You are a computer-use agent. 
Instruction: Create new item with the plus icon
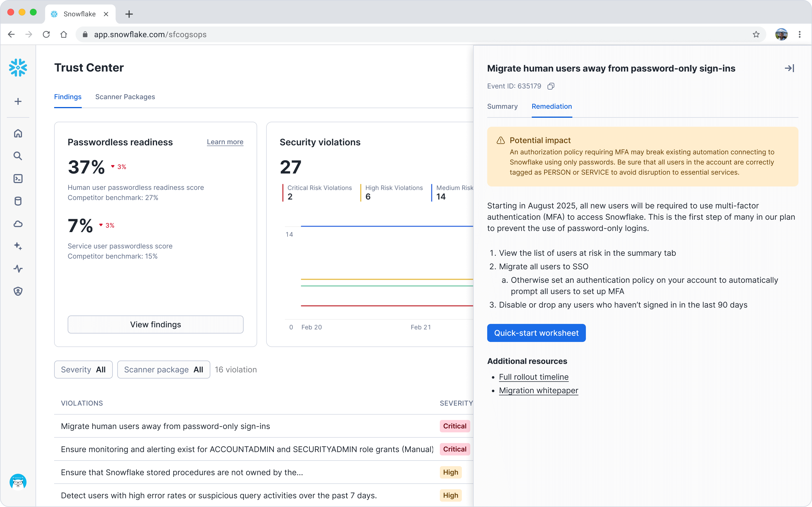click(18, 102)
